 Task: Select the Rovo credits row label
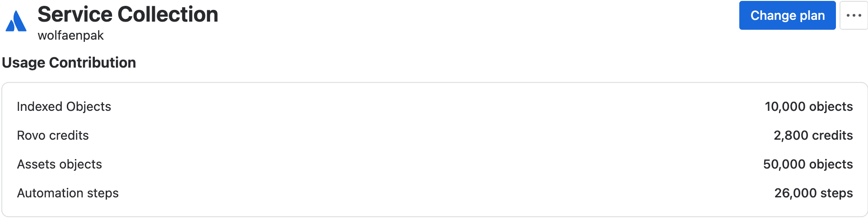tap(53, 135)
